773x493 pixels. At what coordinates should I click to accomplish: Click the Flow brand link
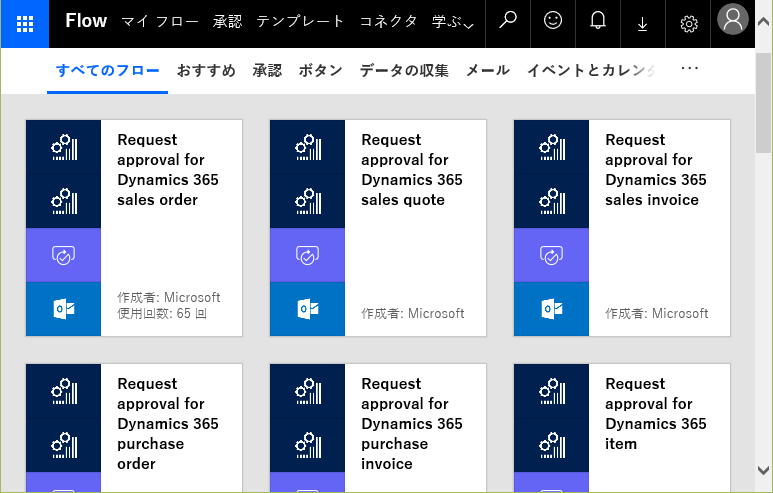86,21
